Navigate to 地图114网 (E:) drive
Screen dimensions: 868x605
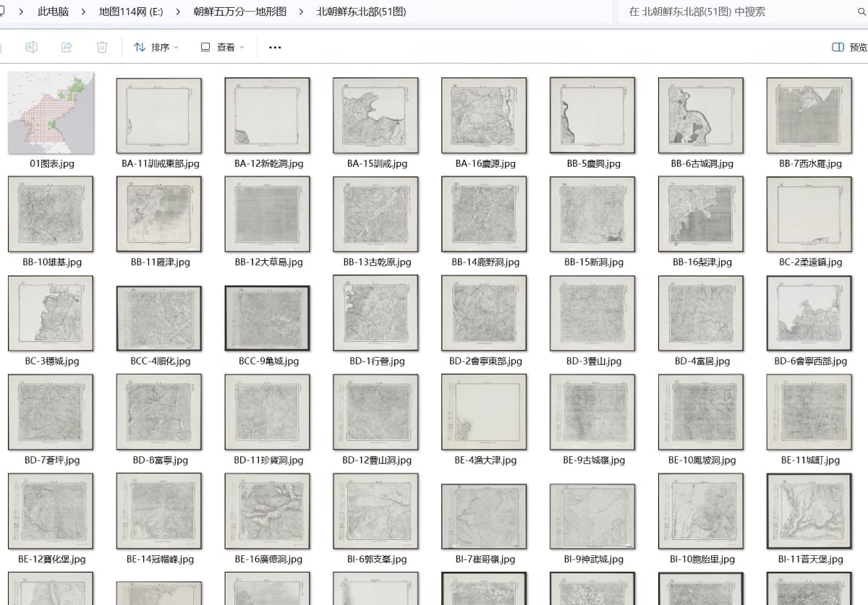pyautogui.click(x=131, y=12)
